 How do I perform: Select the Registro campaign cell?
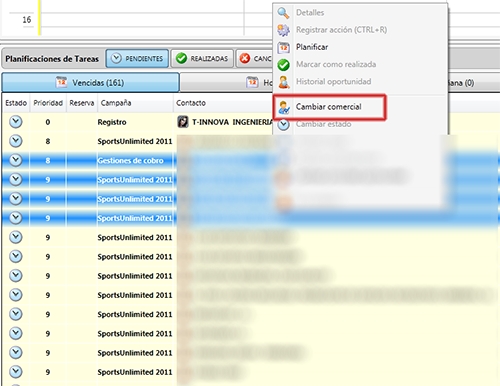112,122
